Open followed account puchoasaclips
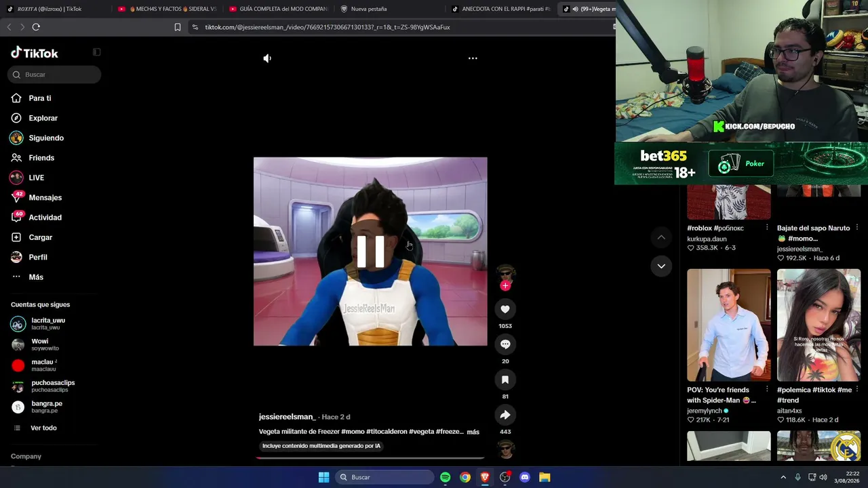The image size is (868, 488). [53, 386]
